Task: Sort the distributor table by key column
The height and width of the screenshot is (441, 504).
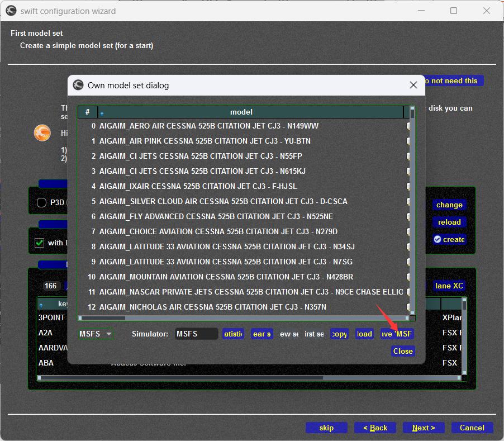Action: click(53, 304)
